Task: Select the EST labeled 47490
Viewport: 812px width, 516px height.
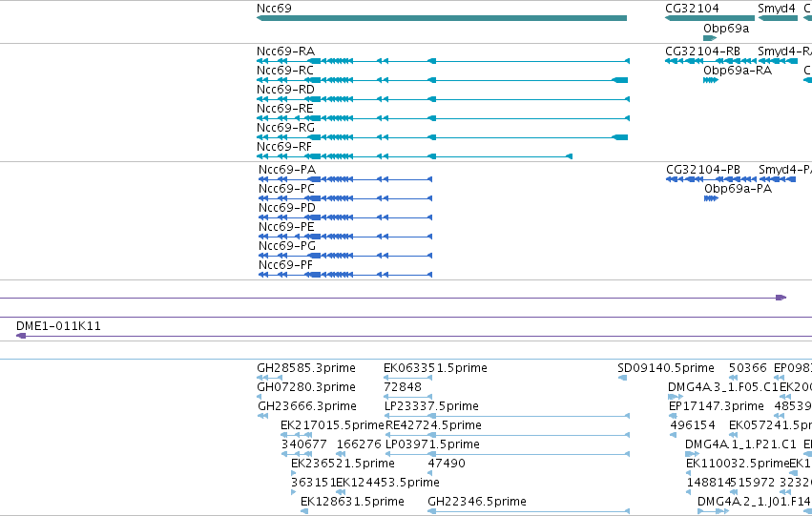Action: [447, 464]
